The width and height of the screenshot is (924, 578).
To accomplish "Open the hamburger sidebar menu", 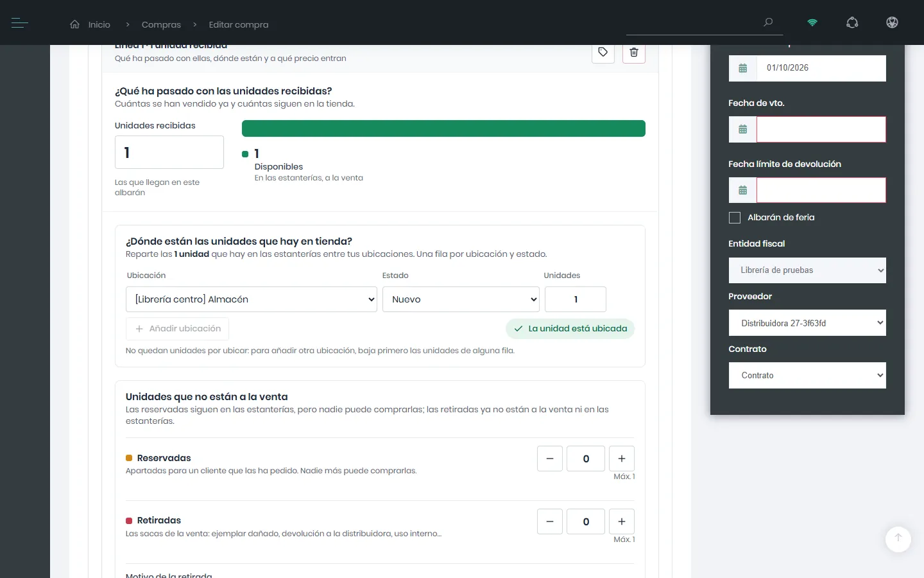I will pyautogui.click(x=19, y=24).
